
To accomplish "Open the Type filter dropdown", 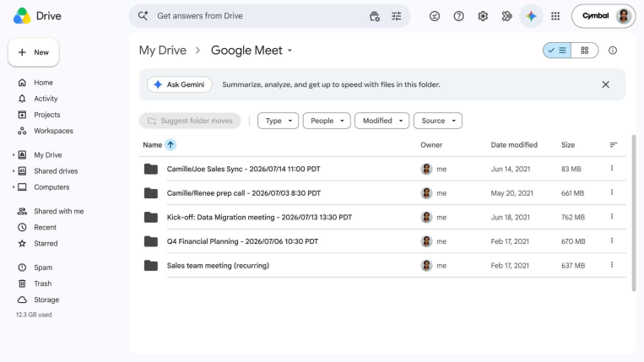I will point(278,121).
